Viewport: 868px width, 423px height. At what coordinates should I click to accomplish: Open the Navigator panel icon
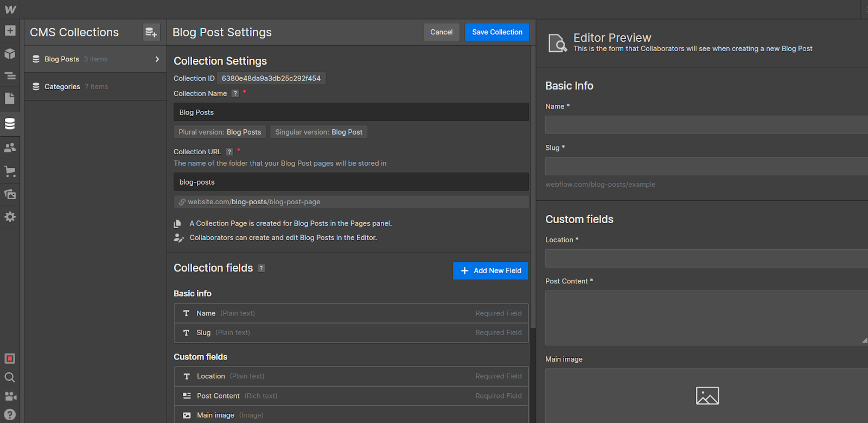point(10,76)
